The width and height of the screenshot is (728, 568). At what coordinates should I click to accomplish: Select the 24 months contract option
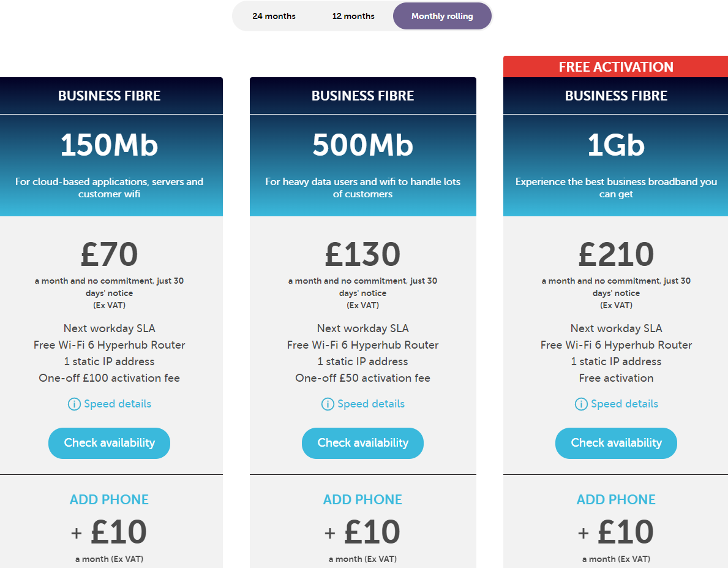coord(274,17)
